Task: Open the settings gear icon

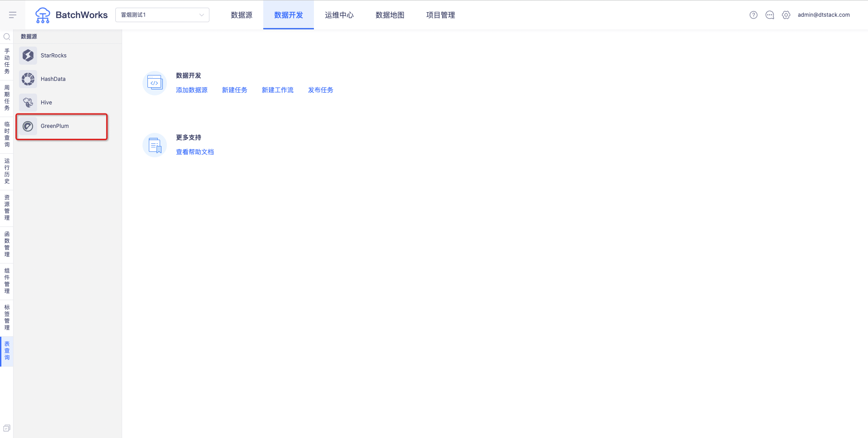Action: tap(786, 15)
